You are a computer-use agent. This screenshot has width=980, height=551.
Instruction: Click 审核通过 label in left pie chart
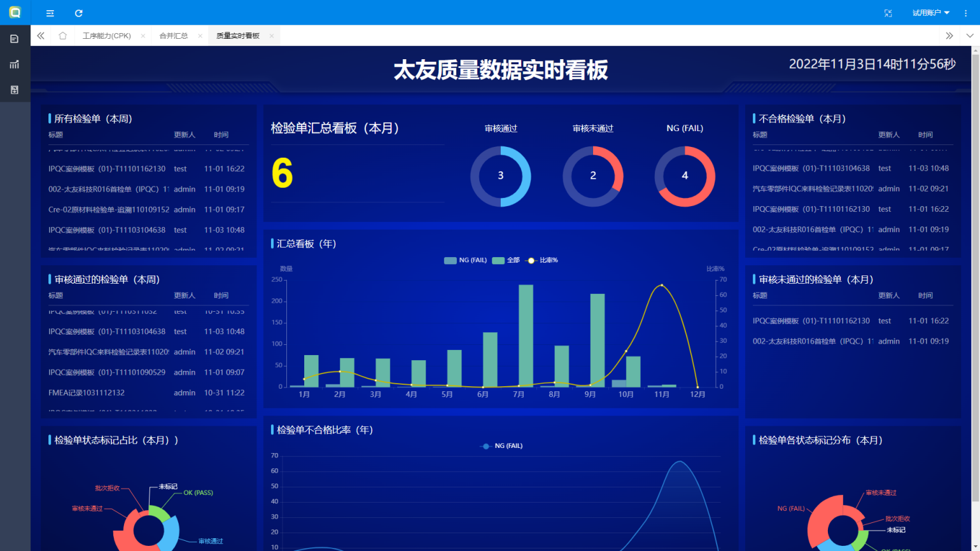coord(211,541)
